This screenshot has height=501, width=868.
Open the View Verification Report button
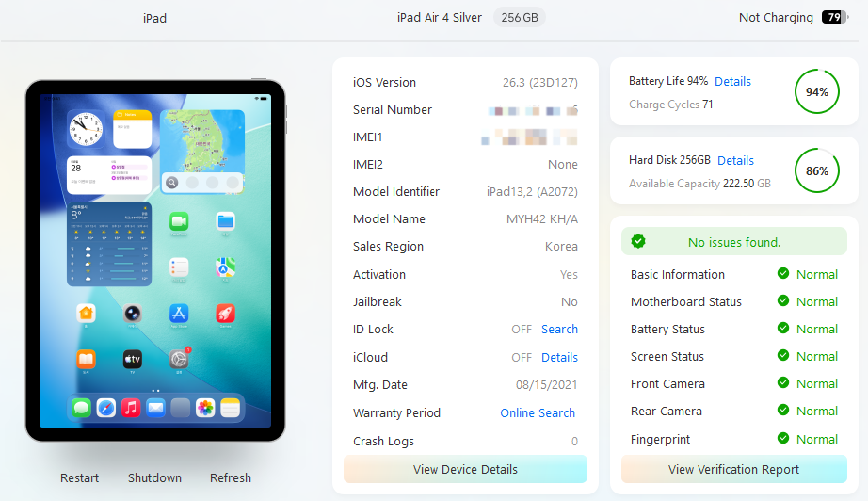[733, 470]
